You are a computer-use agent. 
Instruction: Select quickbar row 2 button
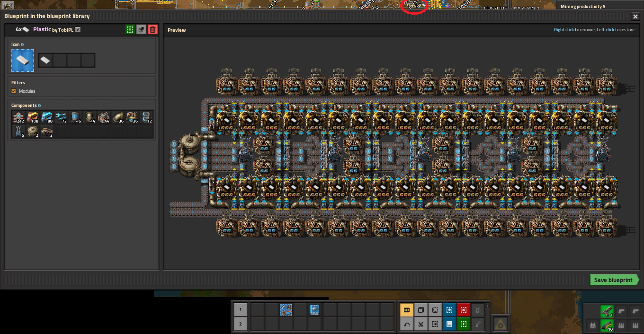point(240,324)
